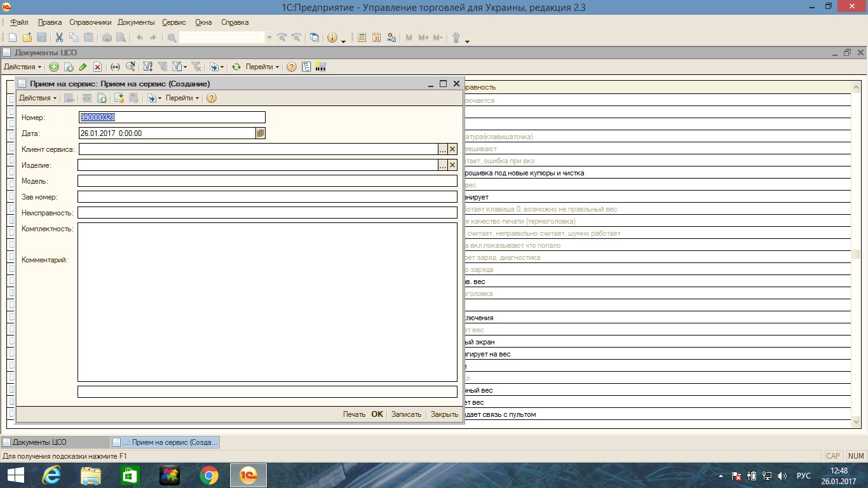Open the Сервис menu
The height and width of the screenshot is (488, 868).
pos(174,22)
